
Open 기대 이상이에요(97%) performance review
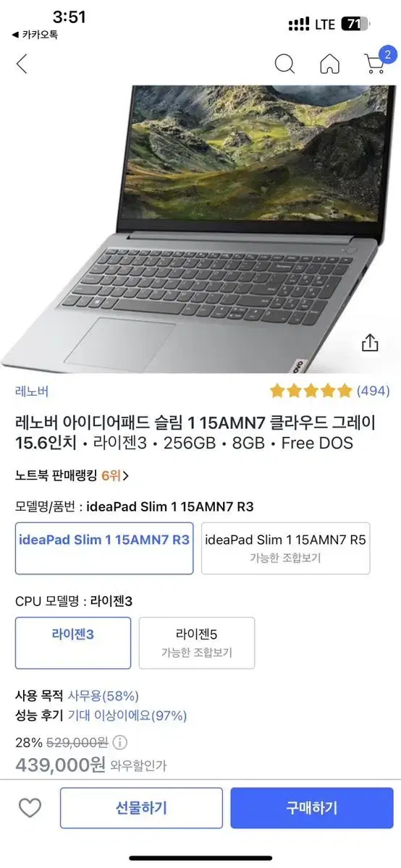tap(127, 715)
